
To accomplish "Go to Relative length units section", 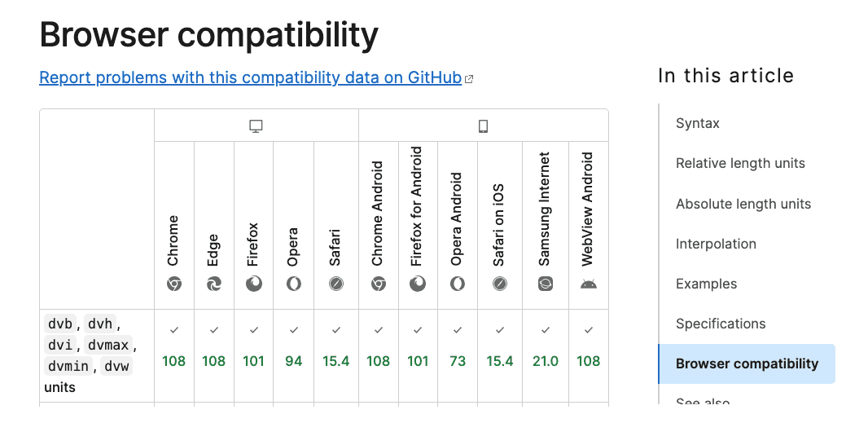I will pos(740,164).
